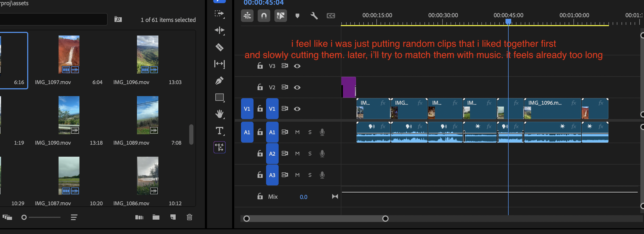Select the Rectangle tool
This screenshot has height=234, width=644.
tap(219, 97)
